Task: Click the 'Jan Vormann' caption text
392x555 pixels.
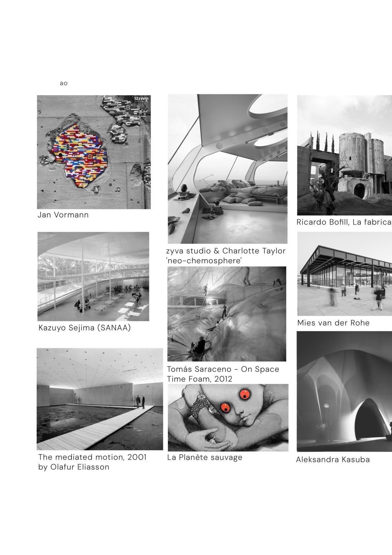Action: [x=63, y=215]
